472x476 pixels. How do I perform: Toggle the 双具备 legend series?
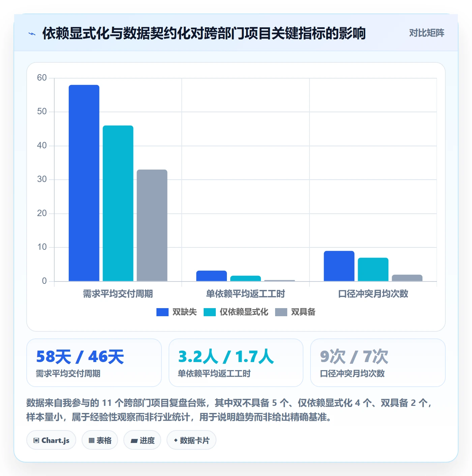tap(295, 312)
